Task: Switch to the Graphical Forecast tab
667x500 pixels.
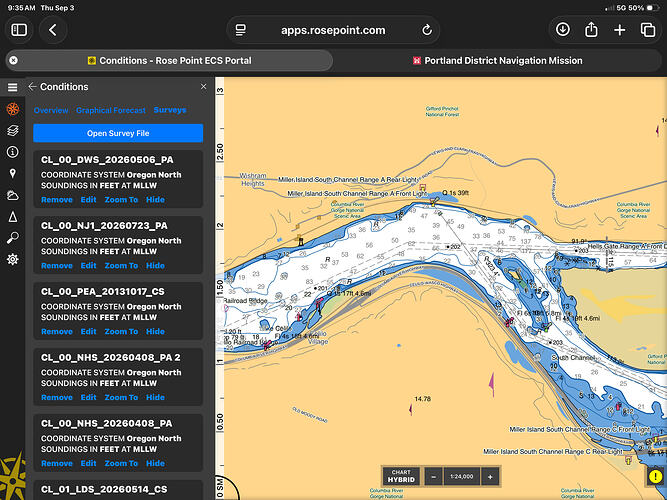Action: (x=111, y=110)
